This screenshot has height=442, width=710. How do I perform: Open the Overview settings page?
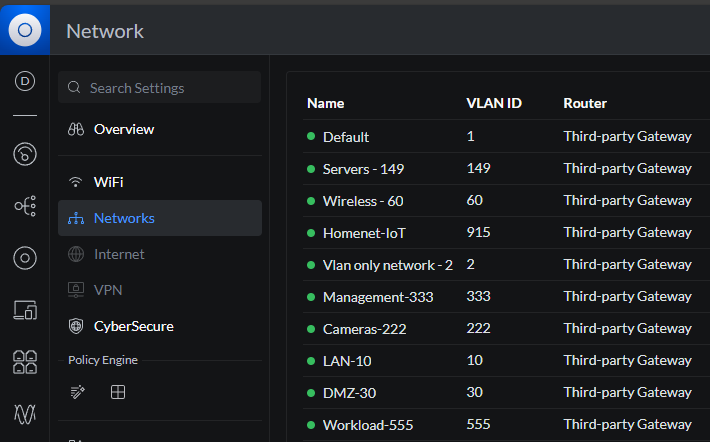[x=123, y=129]
